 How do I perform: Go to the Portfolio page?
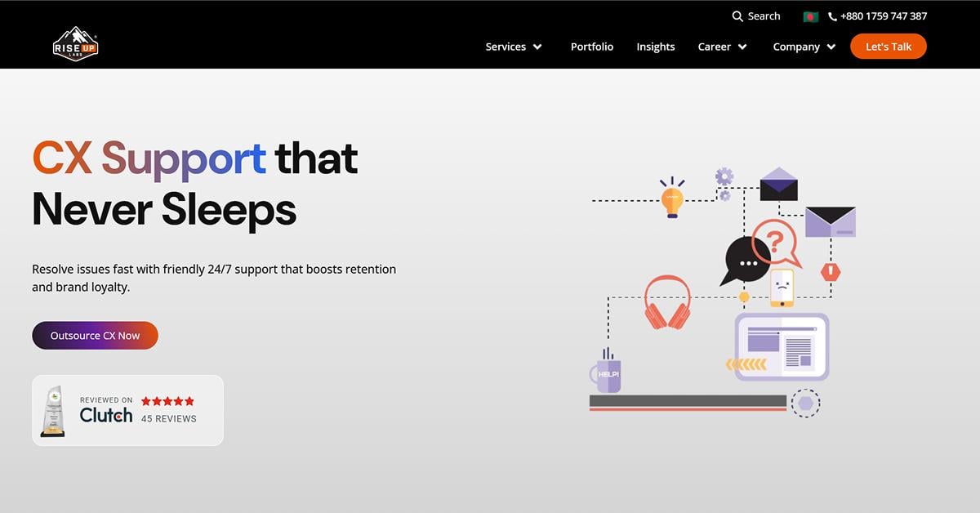[592, 47]
